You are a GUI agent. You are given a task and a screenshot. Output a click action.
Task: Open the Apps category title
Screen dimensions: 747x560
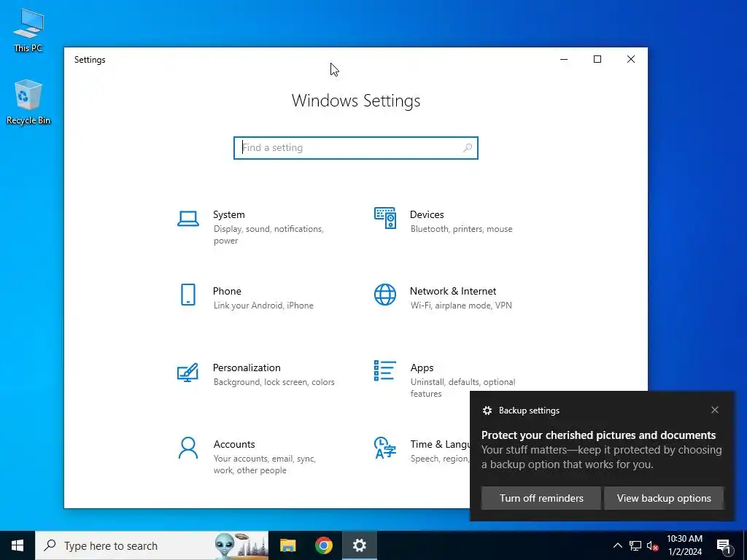(x=422, y=368)
